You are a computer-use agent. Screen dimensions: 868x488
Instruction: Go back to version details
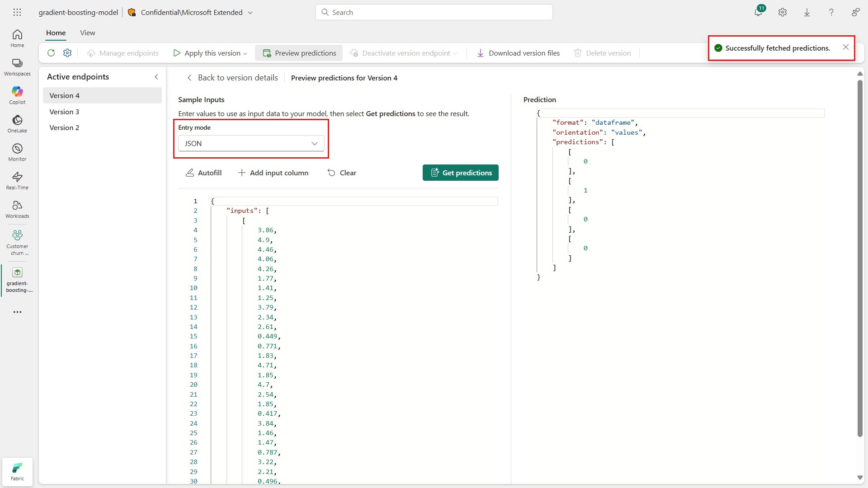point(232,78)
